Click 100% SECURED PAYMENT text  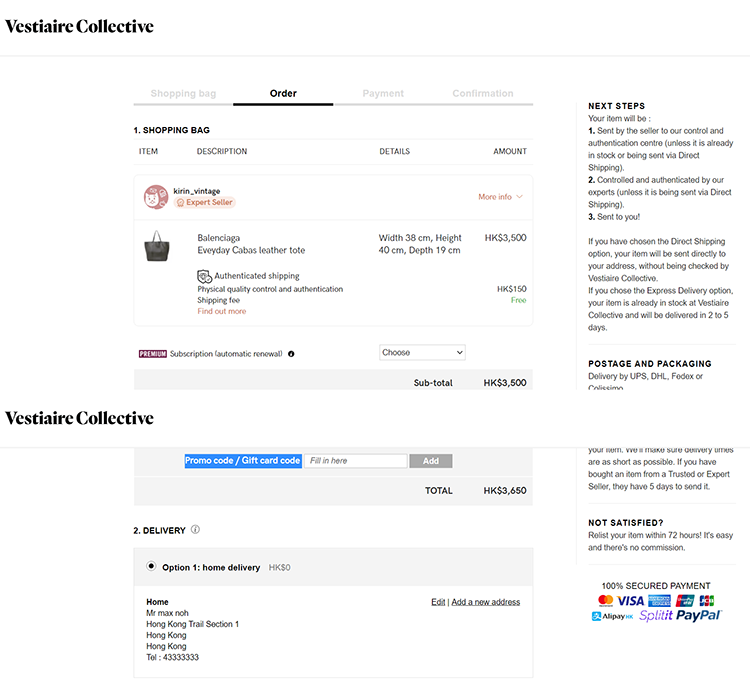click(x=655, y=586)
